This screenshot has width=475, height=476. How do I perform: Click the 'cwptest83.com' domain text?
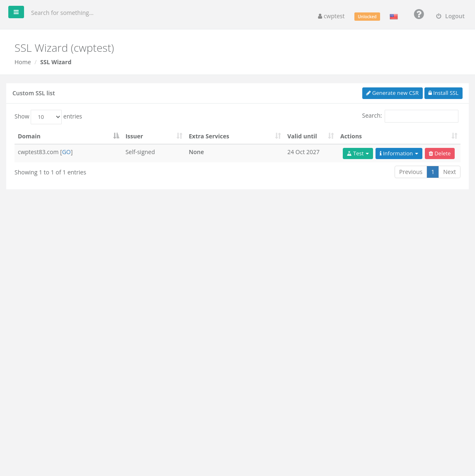point(38,152)
